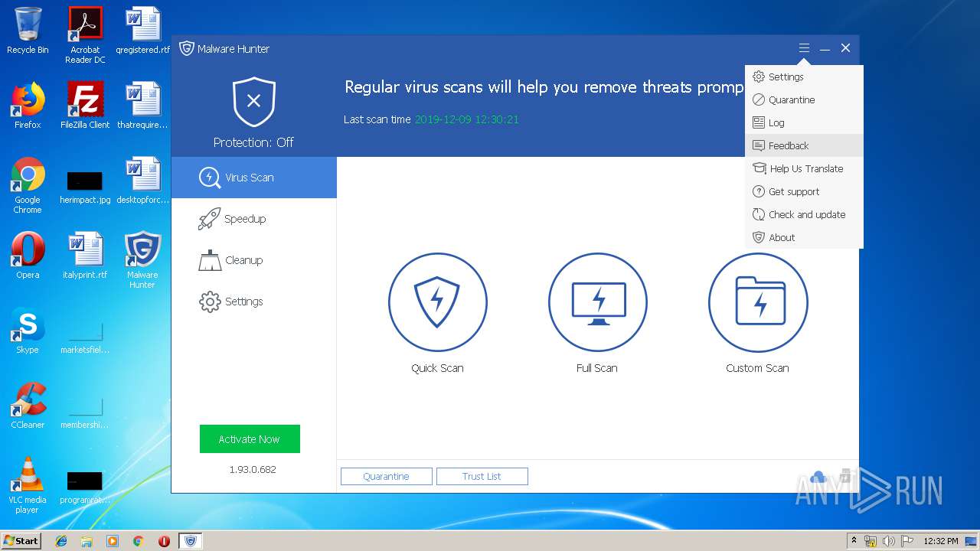980x551 pixels.
Task: Open Recycle Bin on the desktop
Action: [x=28, y=31]
